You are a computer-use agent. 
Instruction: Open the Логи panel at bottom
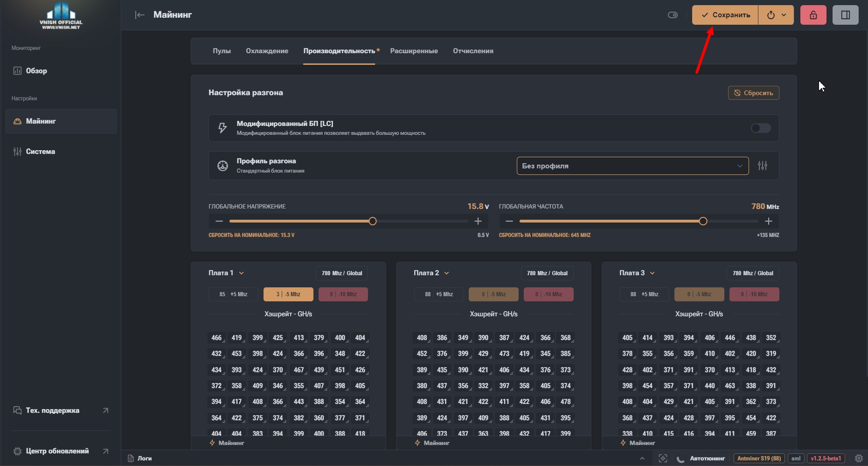(140, 459)
